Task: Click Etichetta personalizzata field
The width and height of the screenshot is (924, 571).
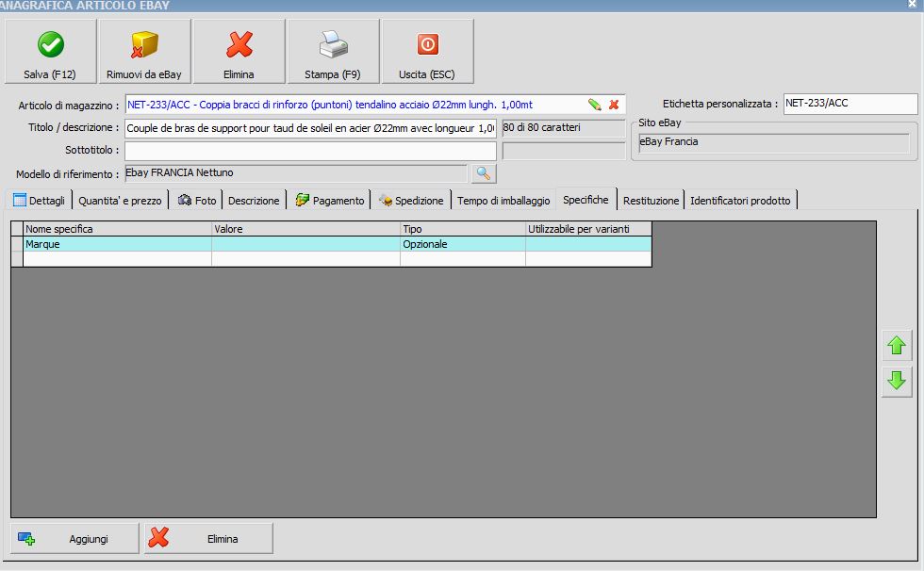Action: 850,104
